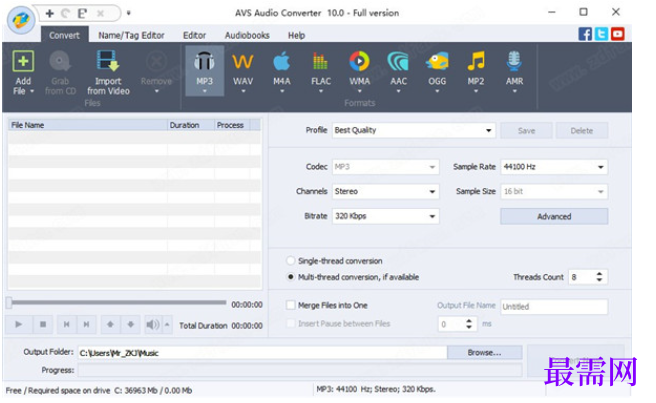
Task: Open the Codec MP3 dropdown
Action: coord(386,167)
